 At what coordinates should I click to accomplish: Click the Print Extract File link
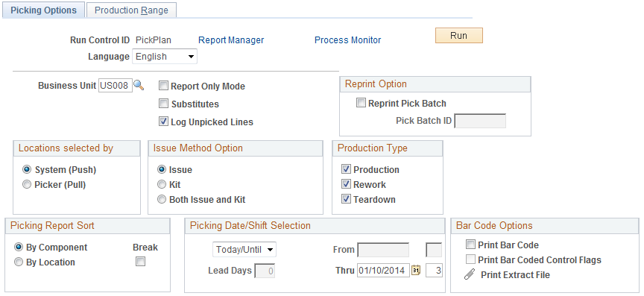click(515, 275)
